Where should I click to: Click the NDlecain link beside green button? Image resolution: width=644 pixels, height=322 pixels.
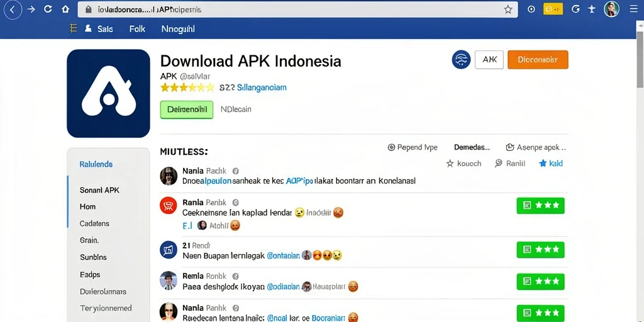click(236, 109)
